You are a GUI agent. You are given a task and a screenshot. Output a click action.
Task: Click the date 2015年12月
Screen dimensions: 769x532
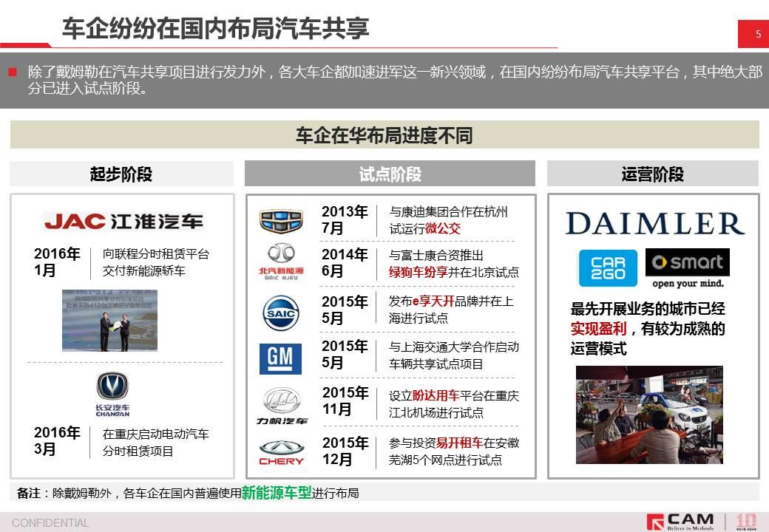345,451
